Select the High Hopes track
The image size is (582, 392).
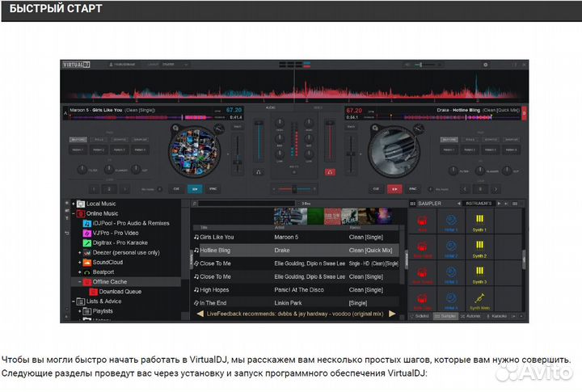point(296,289)
